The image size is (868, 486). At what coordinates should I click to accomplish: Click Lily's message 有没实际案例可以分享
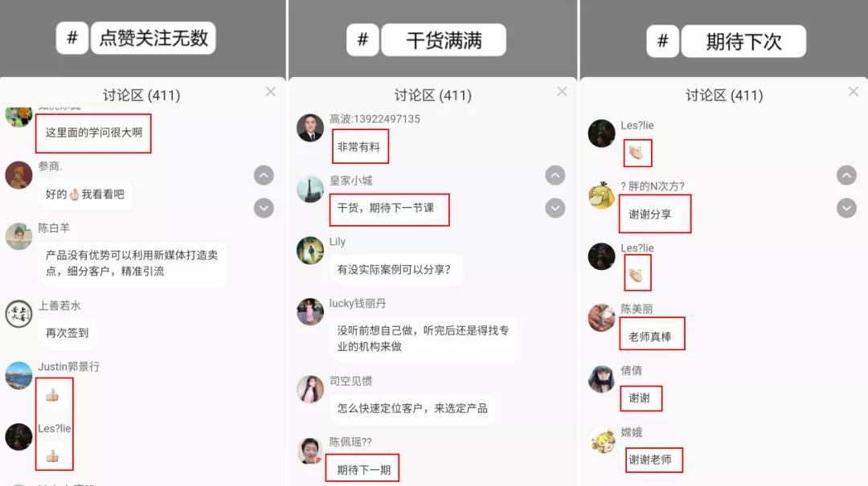[394, 270]
